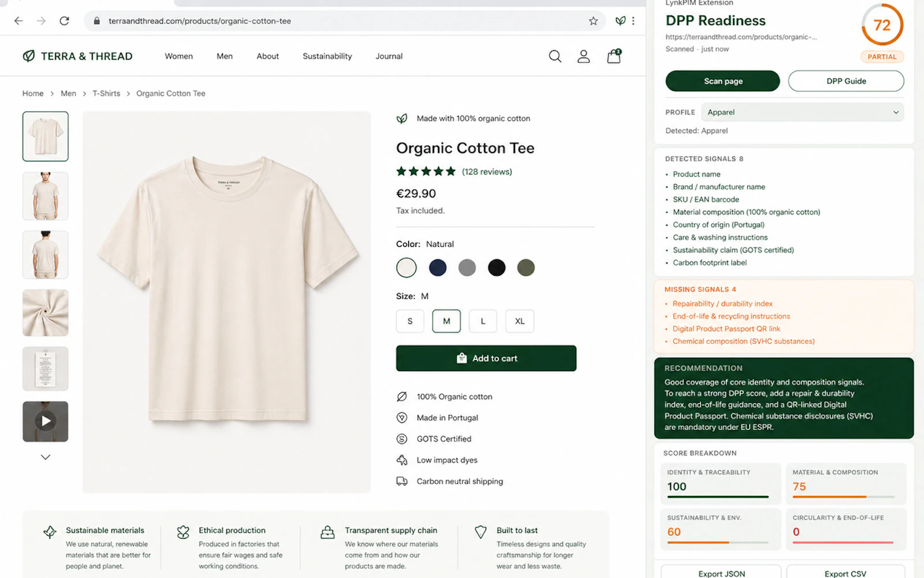Click the Material & Composition score card
This screenshot has width=924, height=578.
click(846, 484)
